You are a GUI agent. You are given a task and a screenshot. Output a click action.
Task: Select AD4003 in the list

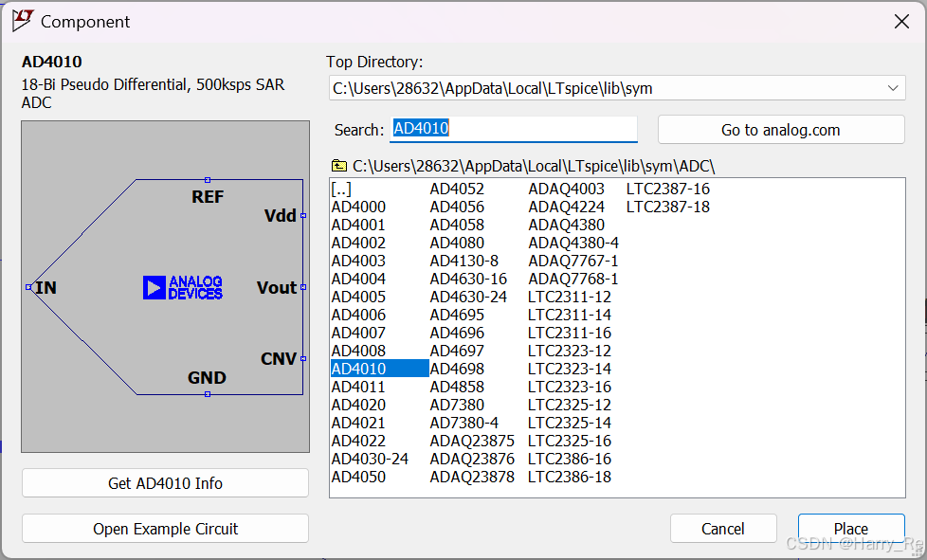click(358, 262)
